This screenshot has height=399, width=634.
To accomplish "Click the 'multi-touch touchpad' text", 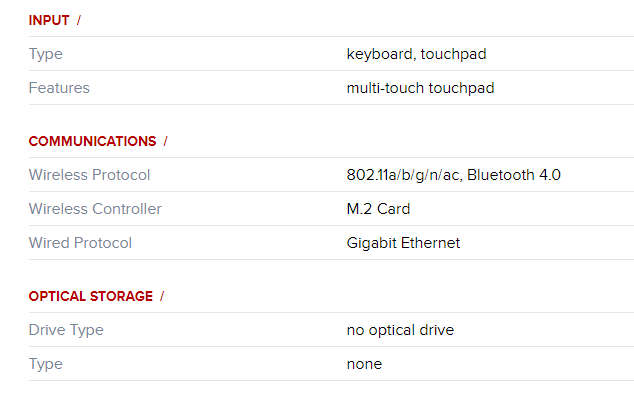I will [421, 88].
